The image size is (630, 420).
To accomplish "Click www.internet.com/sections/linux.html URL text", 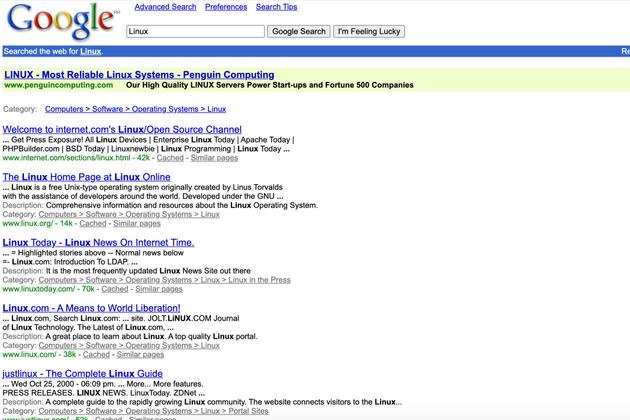I will [x=76, y=158].
